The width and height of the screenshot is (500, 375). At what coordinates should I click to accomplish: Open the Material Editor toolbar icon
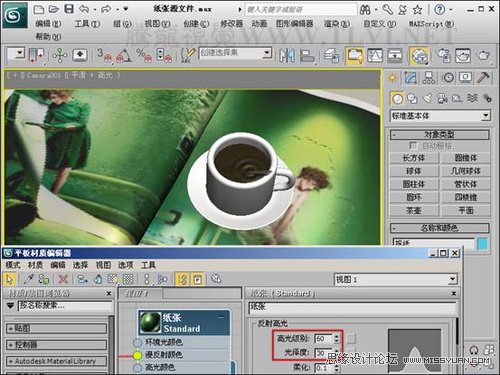[420, 55]
